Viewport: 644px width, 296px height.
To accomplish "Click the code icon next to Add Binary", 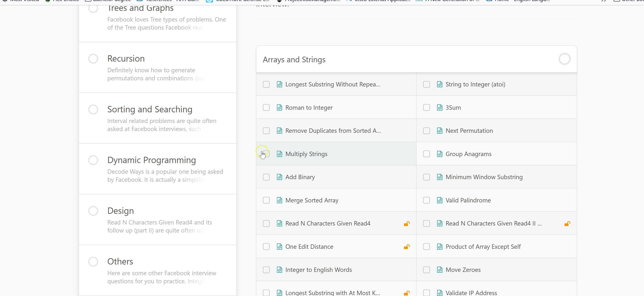I will click(x=280, y=177).
